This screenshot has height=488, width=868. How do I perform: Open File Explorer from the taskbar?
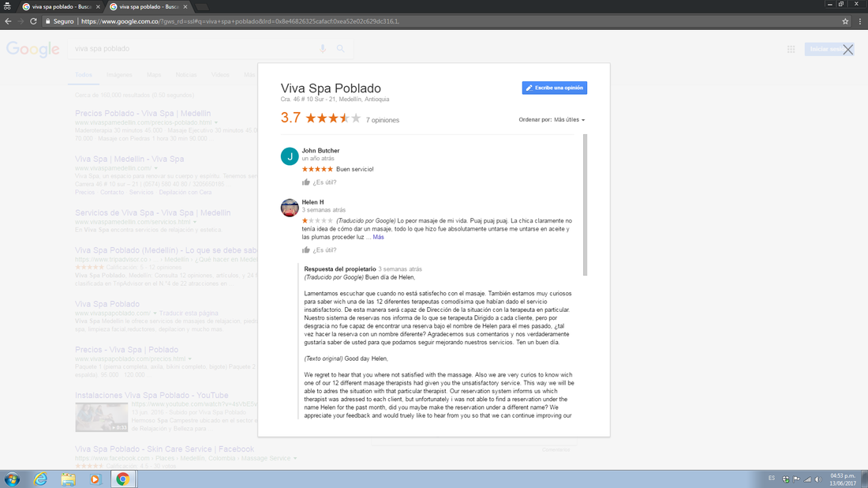pyautogui.click(x=68, y=479)
